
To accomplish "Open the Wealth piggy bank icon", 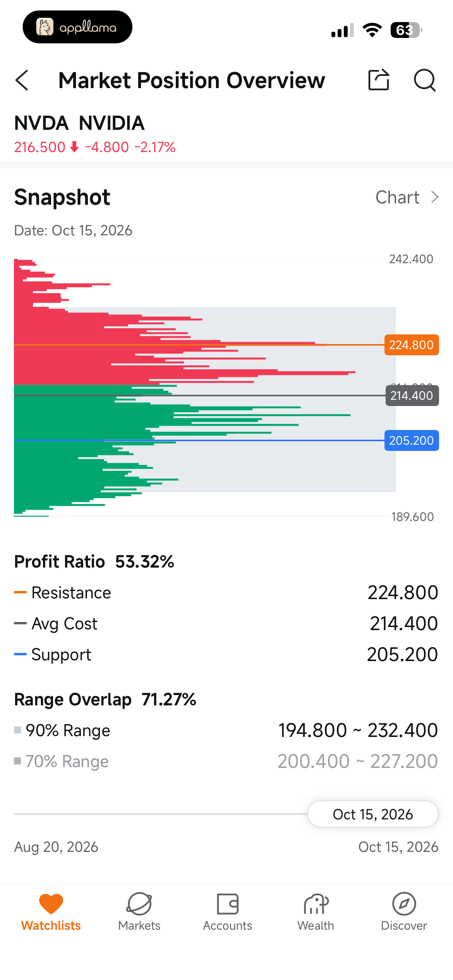I will pyautogui.click(x=316, y=904).
